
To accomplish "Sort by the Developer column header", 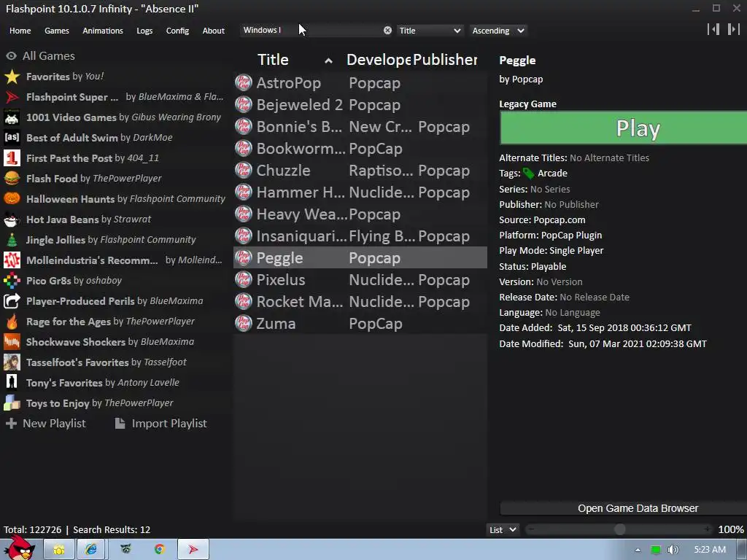I will point(379,60).
